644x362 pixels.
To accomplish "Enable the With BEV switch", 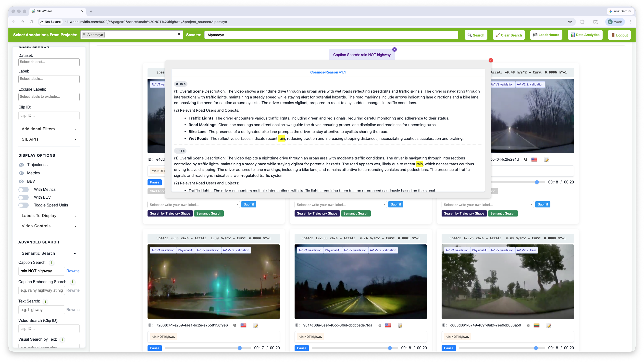I will [x=24, y=197].
